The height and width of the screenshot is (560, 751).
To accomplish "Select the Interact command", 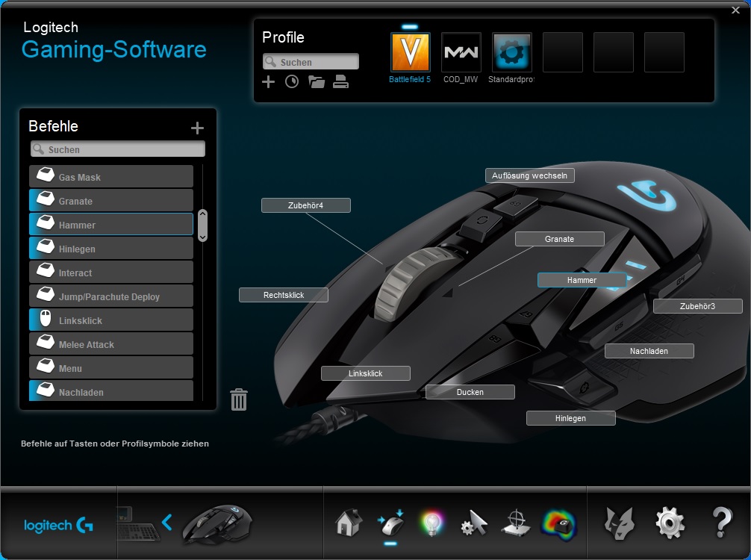I will 111,272.
